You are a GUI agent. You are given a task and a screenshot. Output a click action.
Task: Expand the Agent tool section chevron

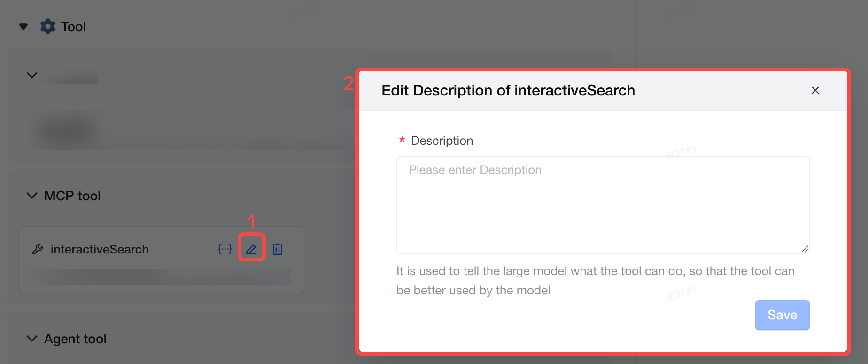pyautogui.click(x=32, y=339)
